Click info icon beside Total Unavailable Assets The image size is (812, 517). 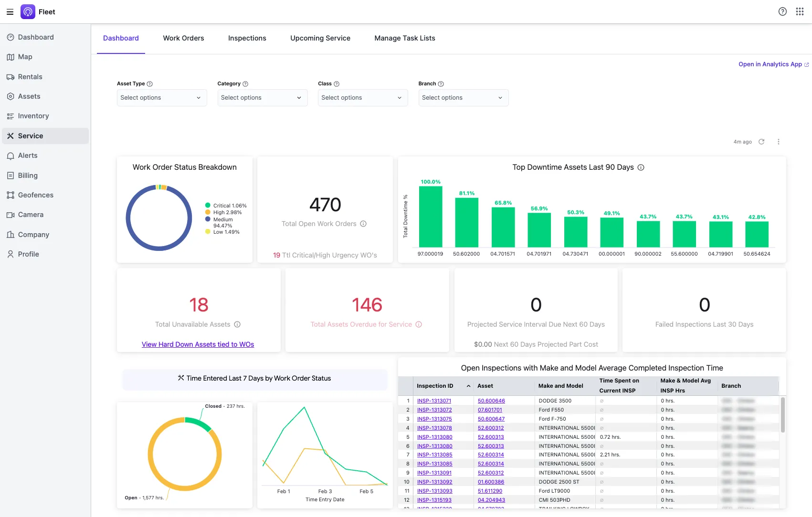tap(237, 324)
